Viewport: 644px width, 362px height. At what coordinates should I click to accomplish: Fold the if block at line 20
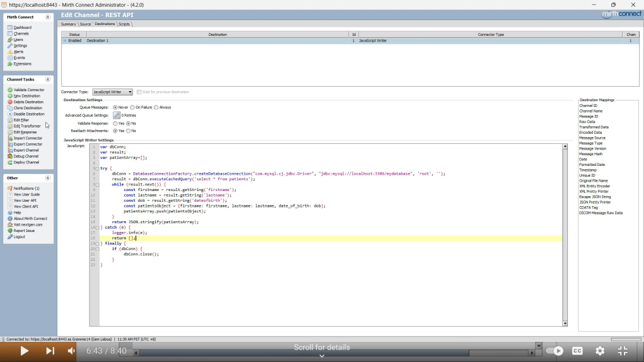click(97, 249)
